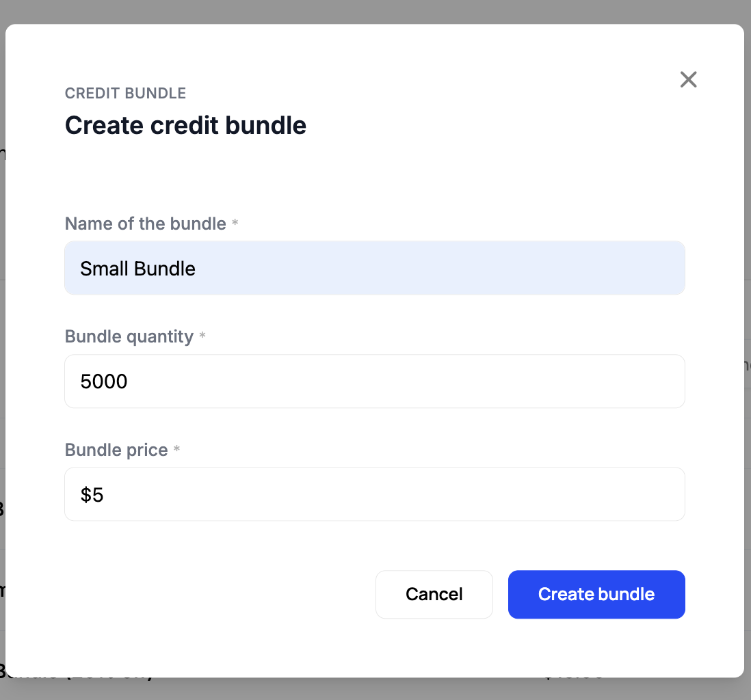Click the Name of the bundle label
The image size is (751, 700).
point(145,224)
